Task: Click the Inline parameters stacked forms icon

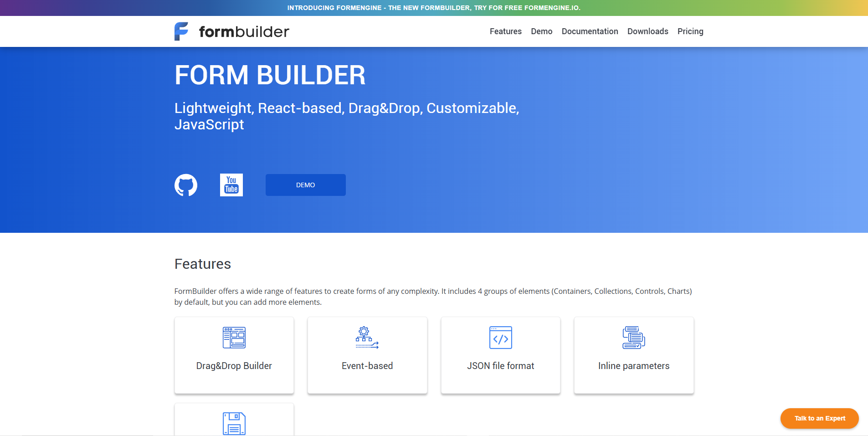Action: point(634,338)
